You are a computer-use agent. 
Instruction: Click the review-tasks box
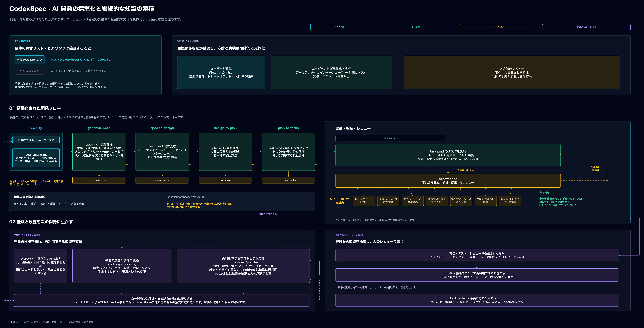click(288, 180)
